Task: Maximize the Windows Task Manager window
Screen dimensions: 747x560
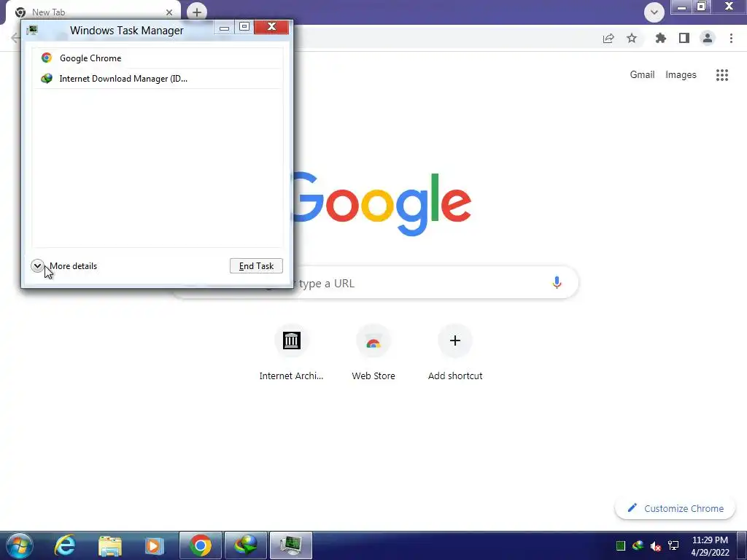Action: coord(244,27)
